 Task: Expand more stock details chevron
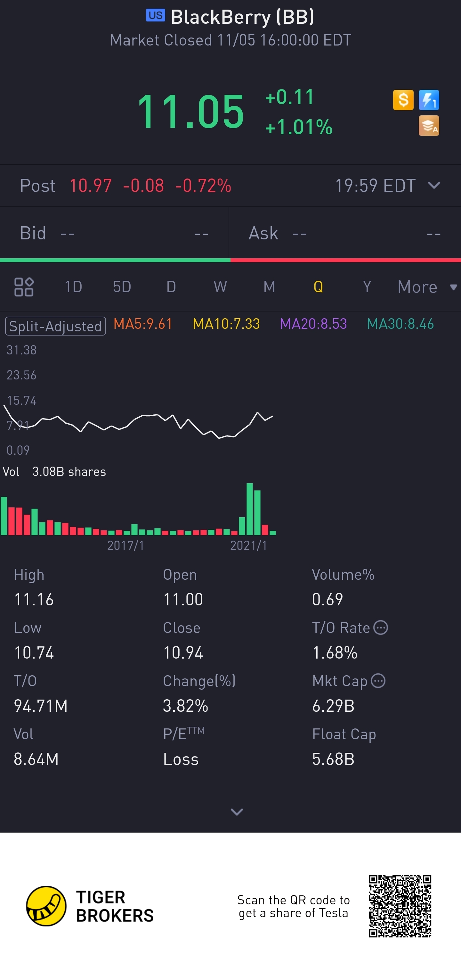[237, 812]
